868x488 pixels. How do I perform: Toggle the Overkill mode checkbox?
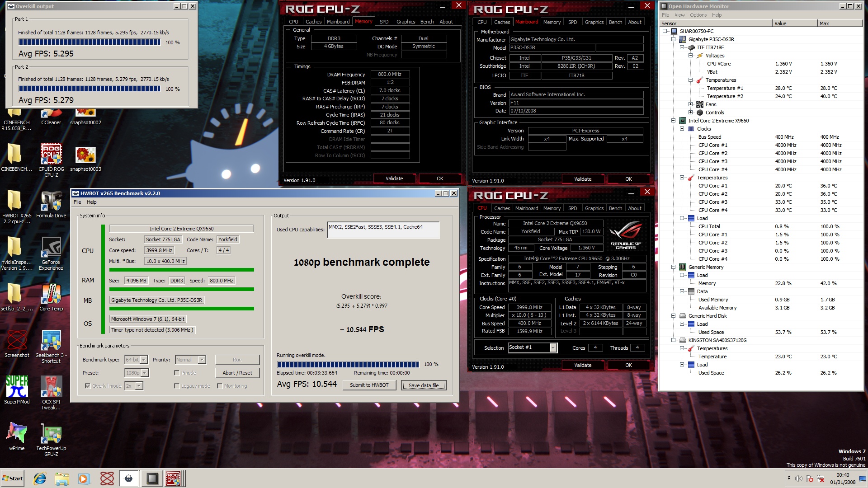(88, 386)
